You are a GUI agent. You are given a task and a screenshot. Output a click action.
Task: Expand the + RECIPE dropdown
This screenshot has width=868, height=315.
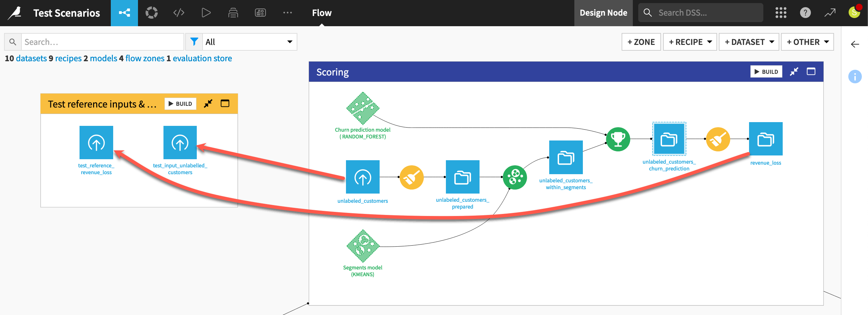coord(690,42)
